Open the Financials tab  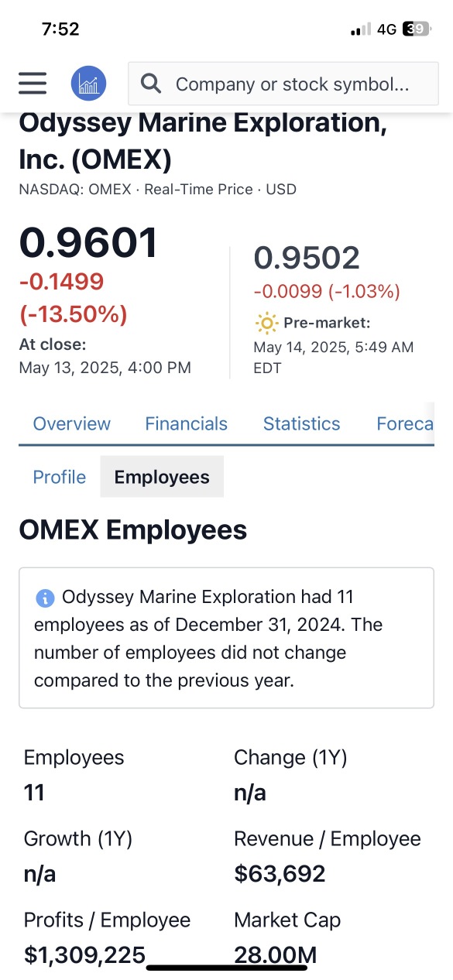(187, 423)
